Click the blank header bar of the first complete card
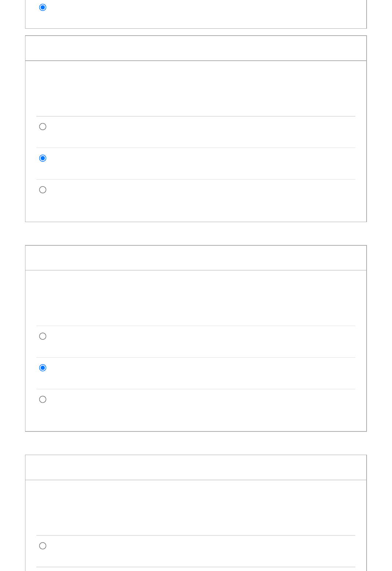 [196, 48]
